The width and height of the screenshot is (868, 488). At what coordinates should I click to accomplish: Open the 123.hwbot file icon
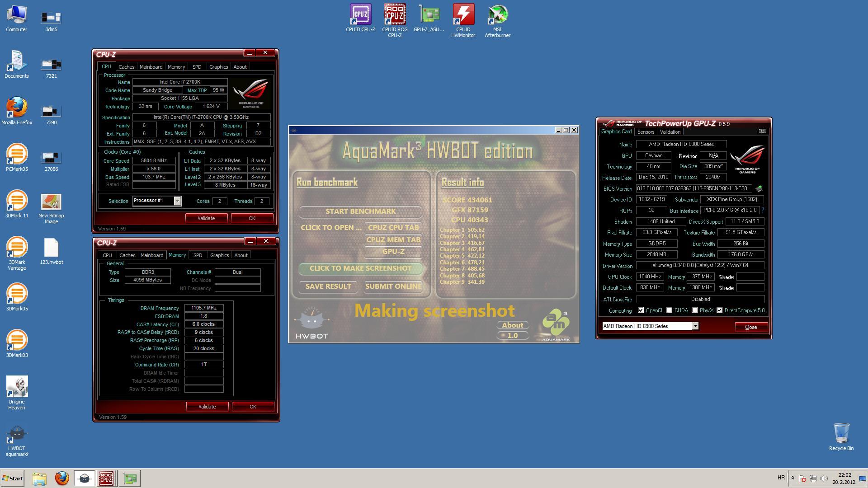coord(51,251)
